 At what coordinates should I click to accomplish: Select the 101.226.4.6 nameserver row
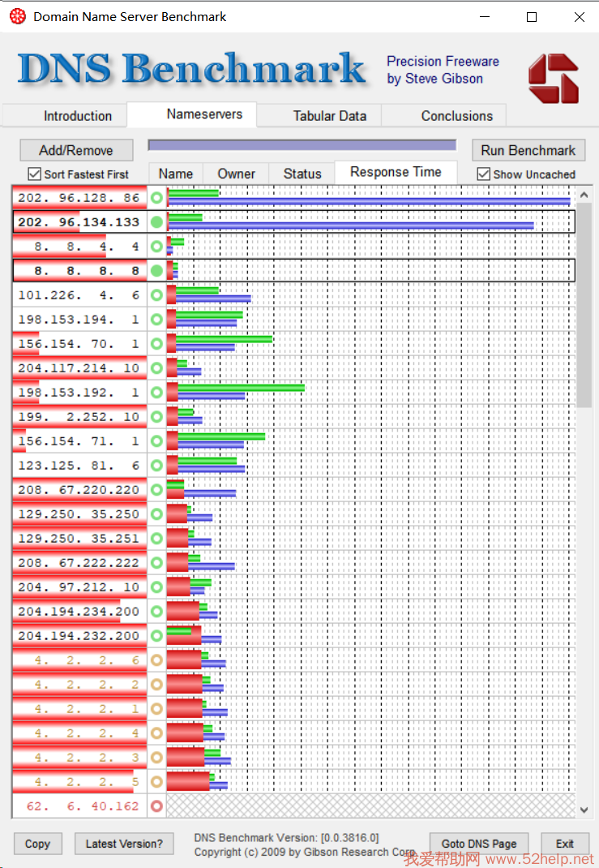click(x=79, y=295)
